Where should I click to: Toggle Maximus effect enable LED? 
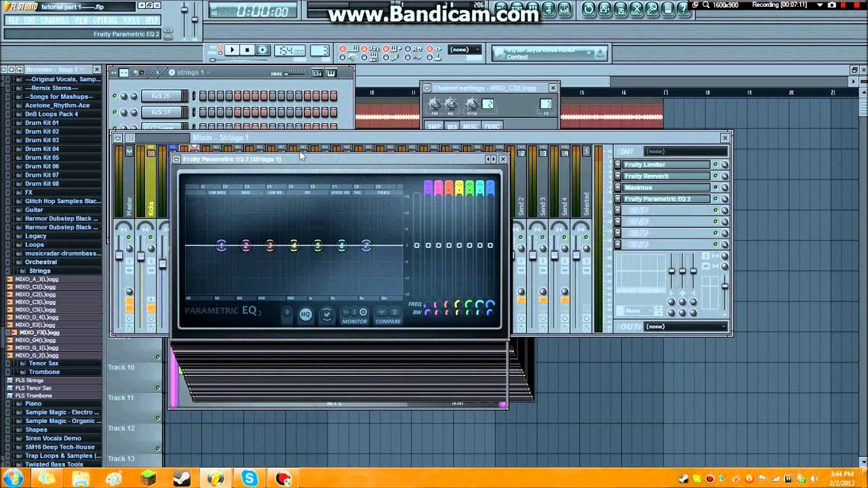click(715, 187)
